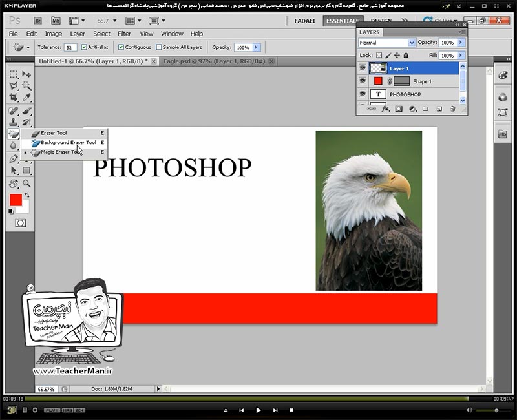Select the Brush tool
Viewport: 517px width, 420px height.
pyautogui.click(x=26, y=110)
